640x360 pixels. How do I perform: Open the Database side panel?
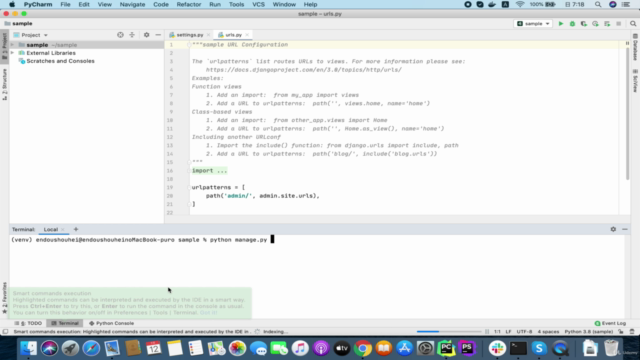[635, 47]
